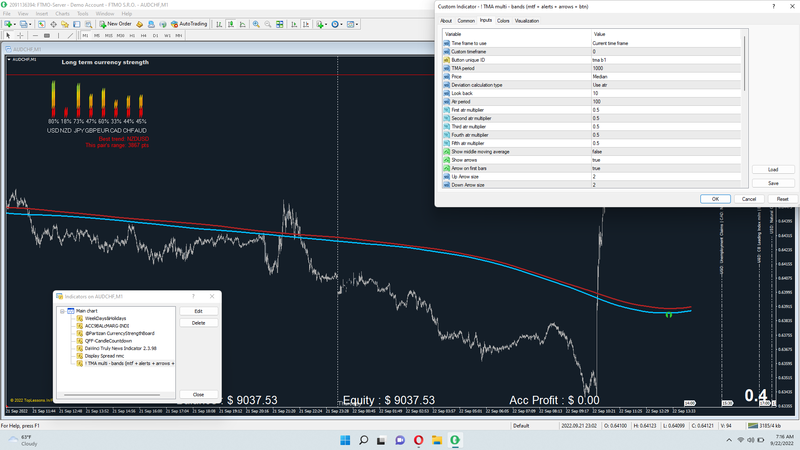Open the Navigator star-folder icon

click(65, 24)
